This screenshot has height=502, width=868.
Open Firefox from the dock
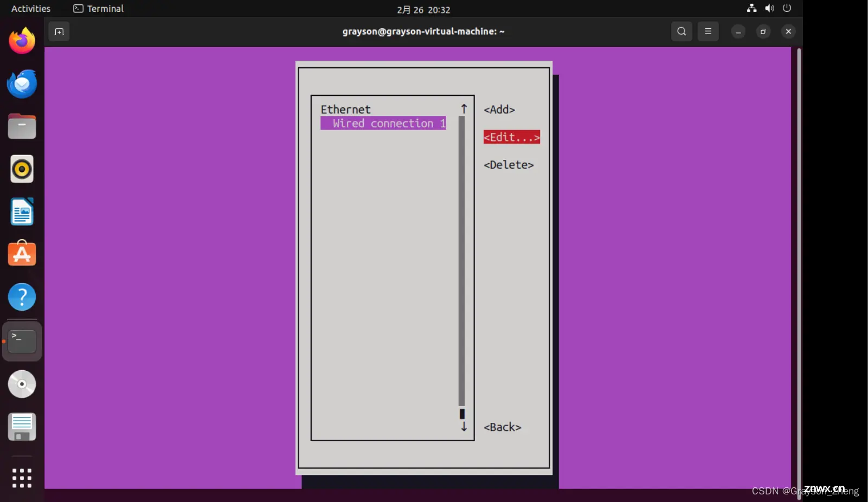22,41
